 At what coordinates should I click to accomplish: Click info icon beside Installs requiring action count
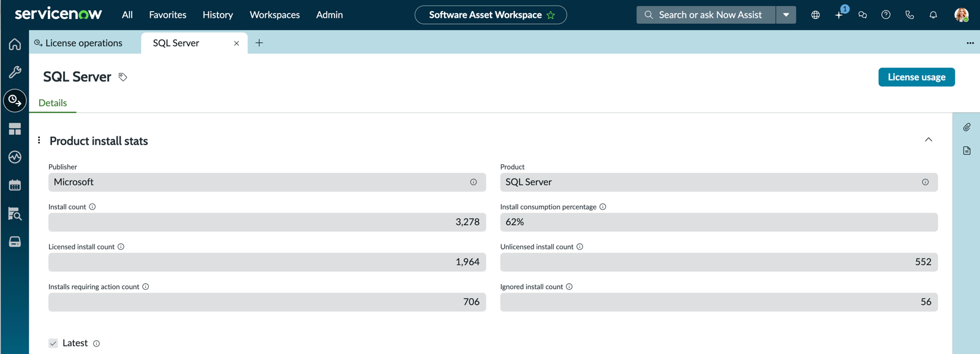[146, 287]
